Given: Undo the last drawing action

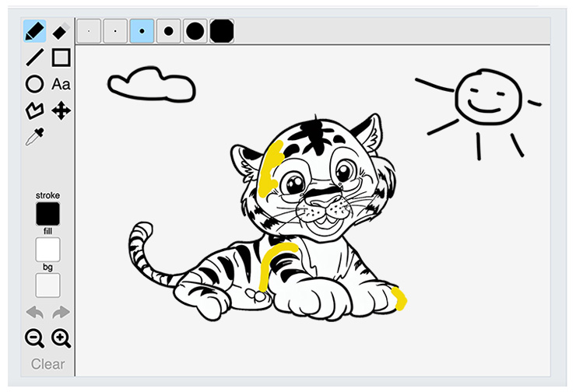Looking at the screenshot, I should 34,313.
